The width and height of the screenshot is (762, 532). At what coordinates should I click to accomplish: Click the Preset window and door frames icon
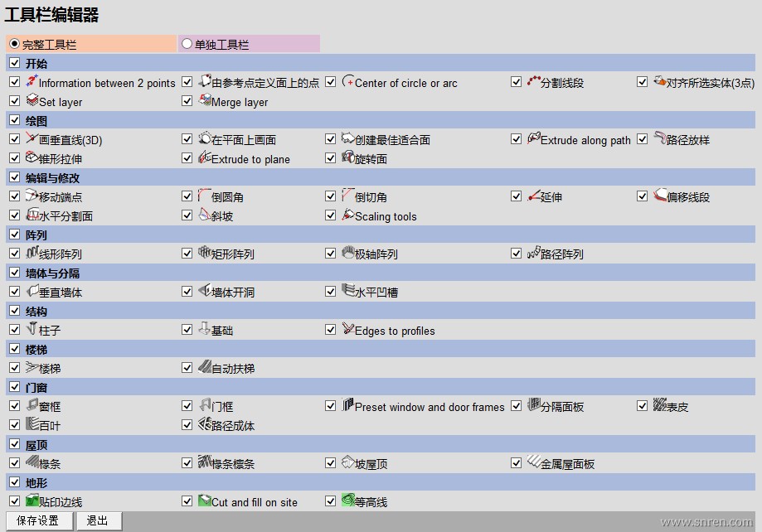point(348,405)
